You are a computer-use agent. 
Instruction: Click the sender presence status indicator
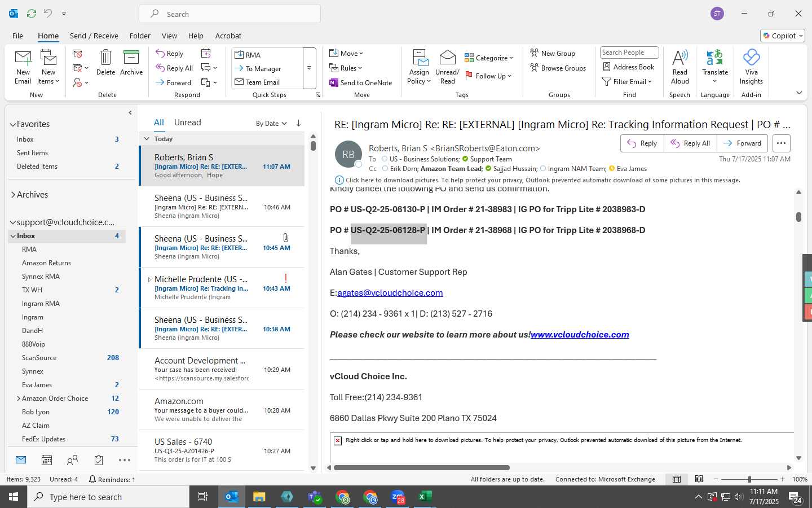pos(358,164)
